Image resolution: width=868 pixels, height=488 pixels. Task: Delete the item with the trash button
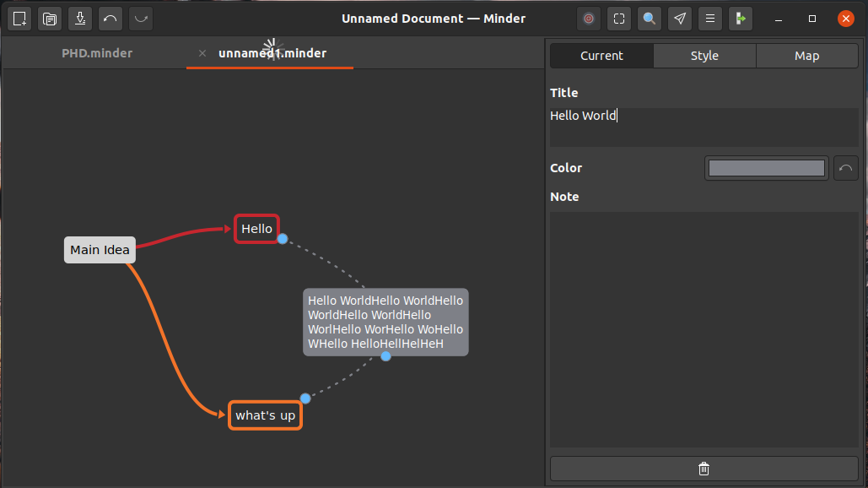click(x=704, y=469)
